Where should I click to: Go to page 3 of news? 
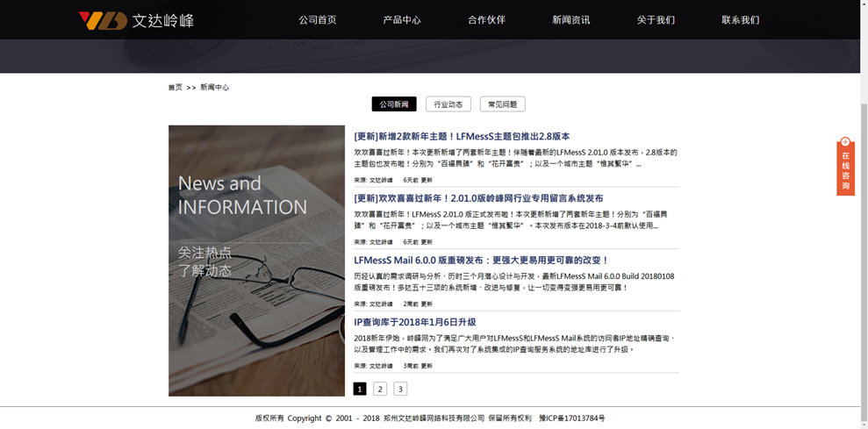400,390
